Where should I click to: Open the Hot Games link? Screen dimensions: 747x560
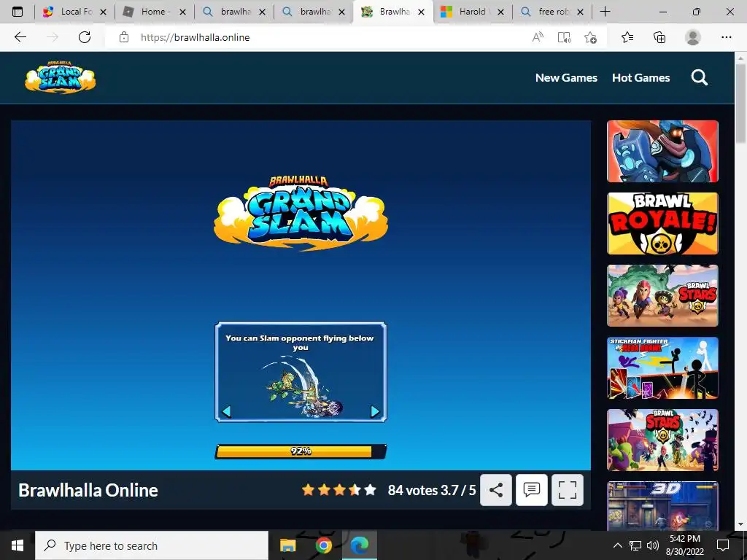pos(640,77)
